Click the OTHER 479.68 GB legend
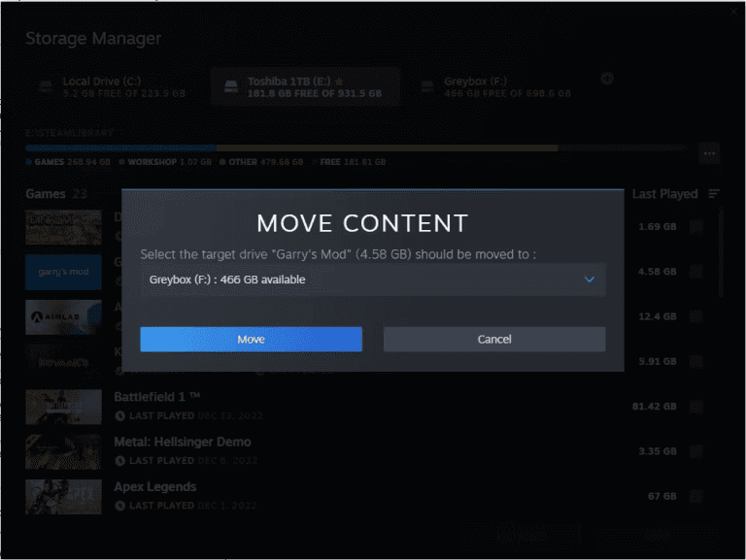Screen dimensions: 746x560 click(261, 162)
